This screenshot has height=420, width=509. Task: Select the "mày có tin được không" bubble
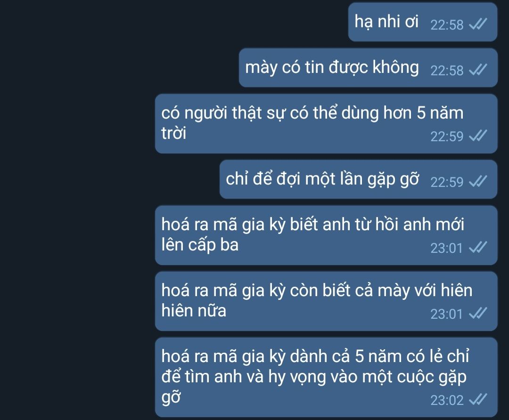(368, 68)
